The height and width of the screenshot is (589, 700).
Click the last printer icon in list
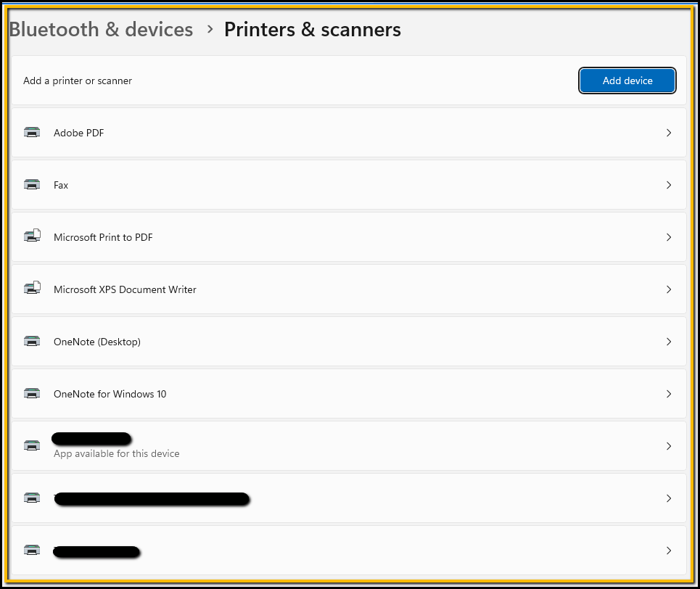click(32, 551)
